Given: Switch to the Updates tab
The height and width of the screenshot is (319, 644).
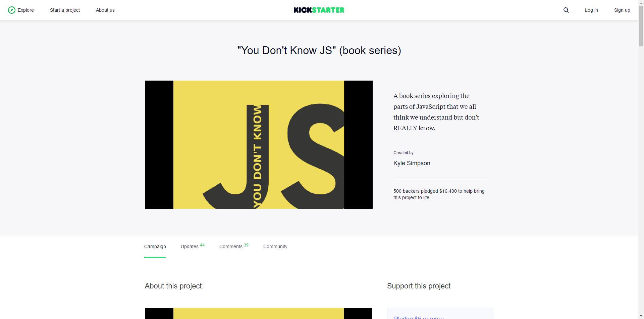Looking at the screenshot, I should click(193, 246).
